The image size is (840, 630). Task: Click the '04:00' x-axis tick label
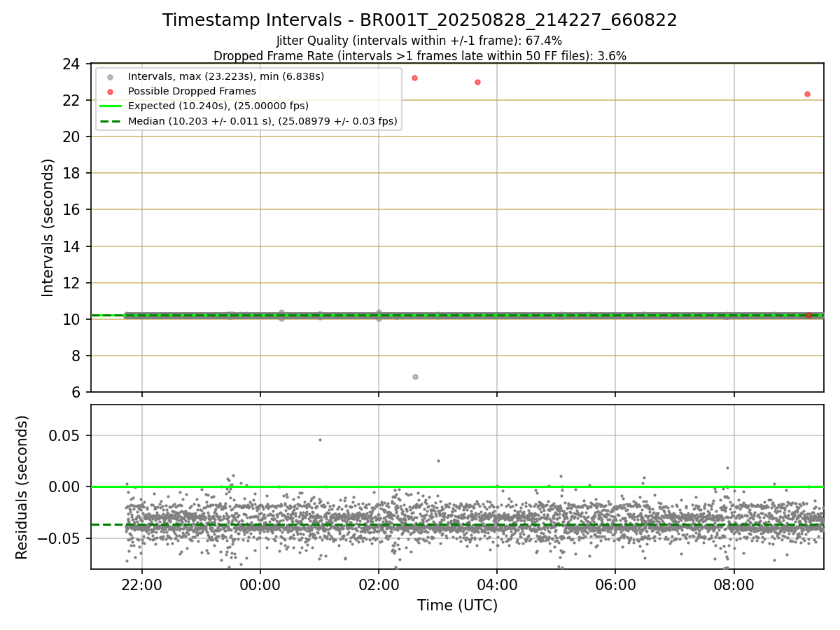click(497, 585)
